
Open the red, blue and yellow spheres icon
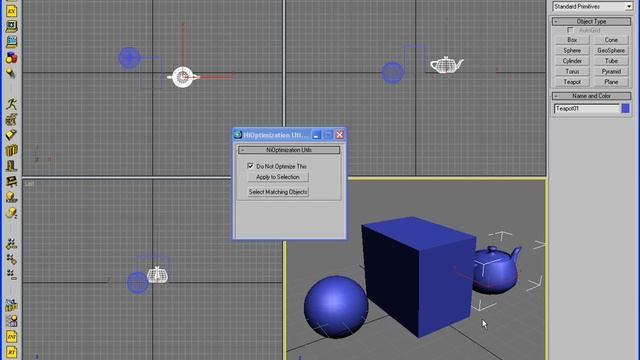11,58
